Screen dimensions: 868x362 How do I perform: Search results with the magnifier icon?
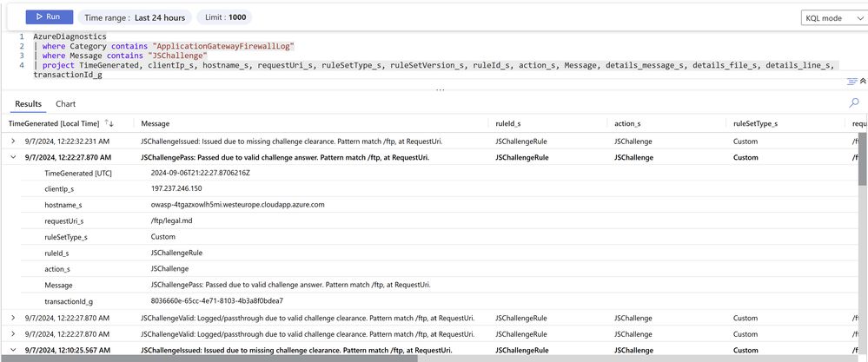854,102
